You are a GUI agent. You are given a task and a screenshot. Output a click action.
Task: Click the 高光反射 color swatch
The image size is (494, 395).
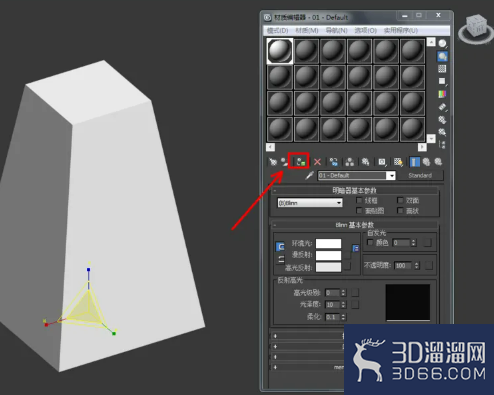[328, 267]
